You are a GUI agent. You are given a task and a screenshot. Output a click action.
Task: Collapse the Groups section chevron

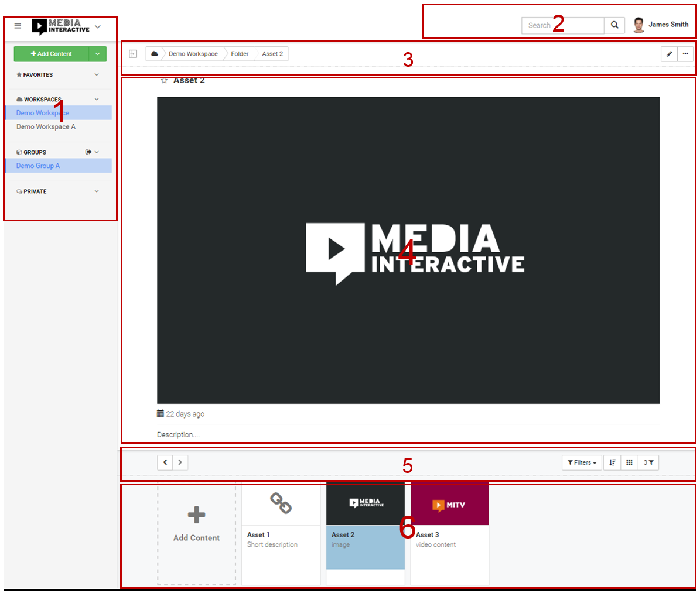pyautogui.click(x=97, y=152)
